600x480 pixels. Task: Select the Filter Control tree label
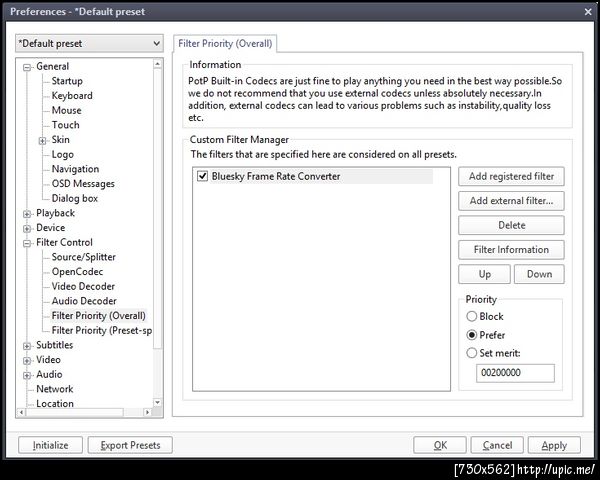pyautogui.click(x=64, y=242)
